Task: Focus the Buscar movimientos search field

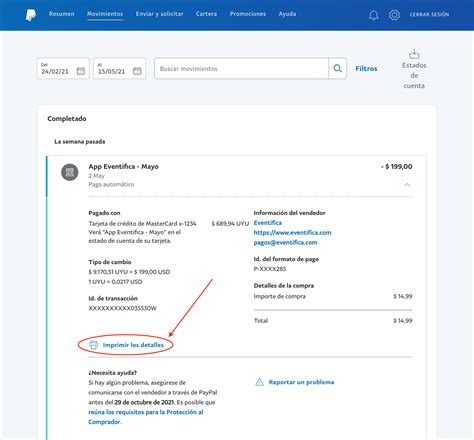Action: tap(241, 69)
